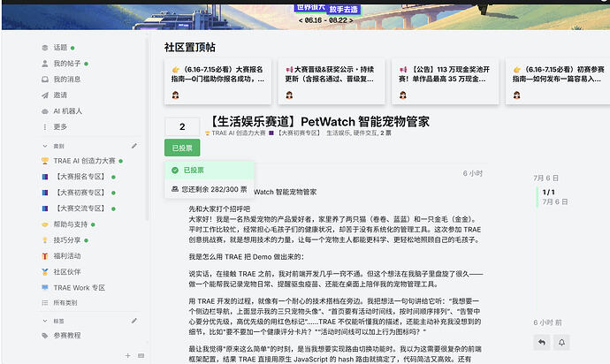610x364 pixels.
Task: Click the sidebar scrollbar
Action: tap(147, 128)
